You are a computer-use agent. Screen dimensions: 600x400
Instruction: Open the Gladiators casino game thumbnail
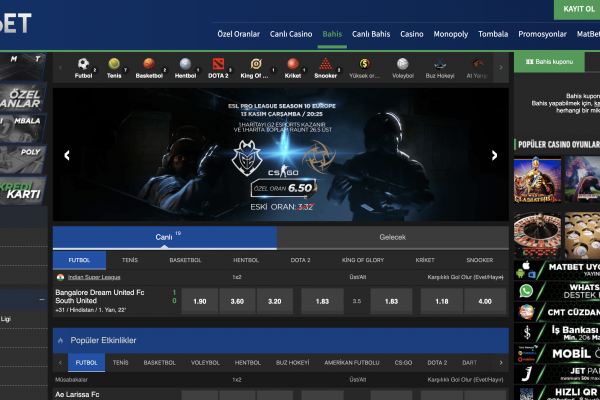537,180
